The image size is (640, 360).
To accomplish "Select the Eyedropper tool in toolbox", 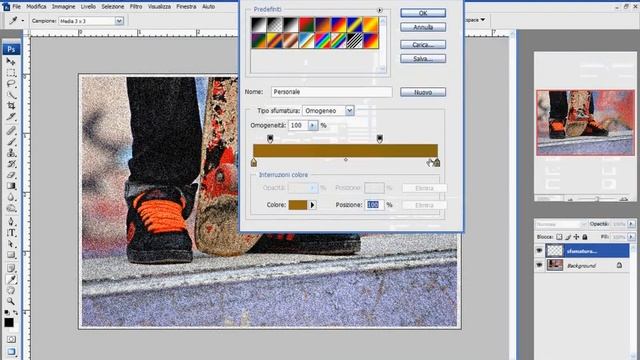I will tap(11, 280).
